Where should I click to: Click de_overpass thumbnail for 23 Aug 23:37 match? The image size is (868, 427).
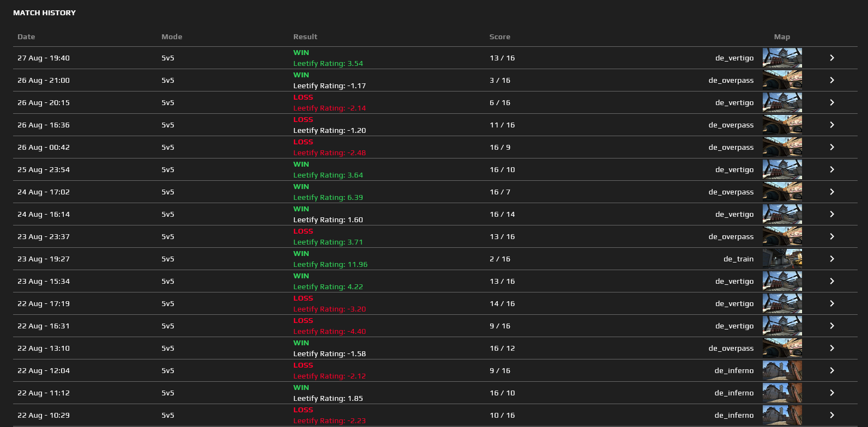click(x=782, y=236)
